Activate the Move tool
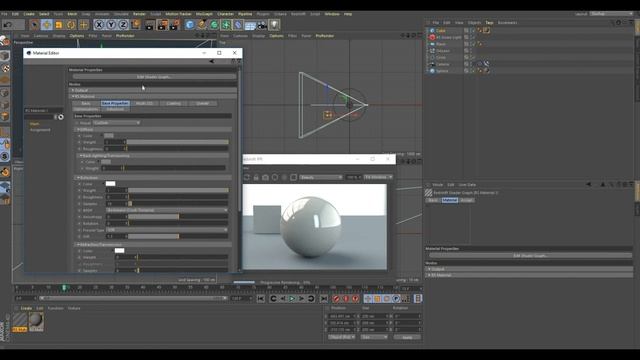Image resolution: width=640 pixels, height=360 pixels. [x=47, y=25]
